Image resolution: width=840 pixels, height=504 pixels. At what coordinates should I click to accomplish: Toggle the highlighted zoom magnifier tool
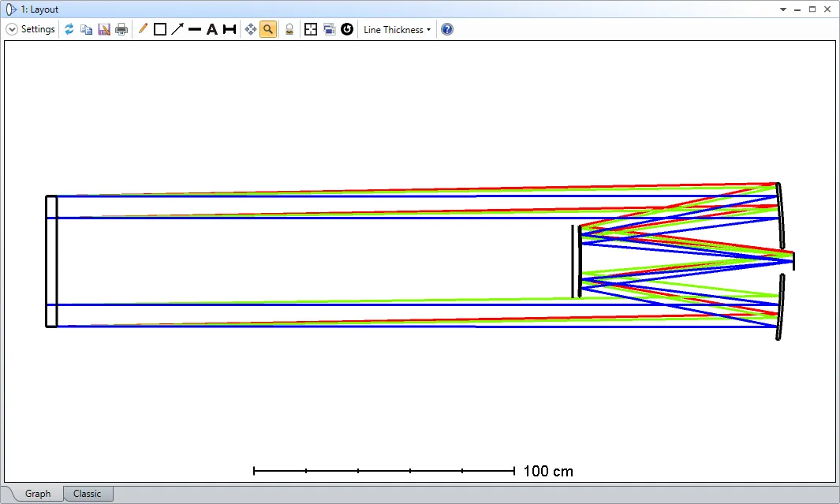point(268,29)
